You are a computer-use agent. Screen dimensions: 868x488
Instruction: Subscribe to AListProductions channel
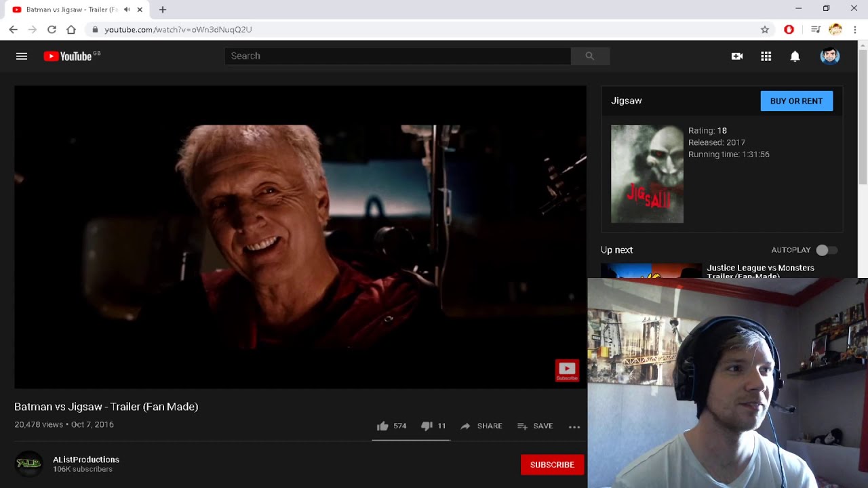[x=552, y=465]
